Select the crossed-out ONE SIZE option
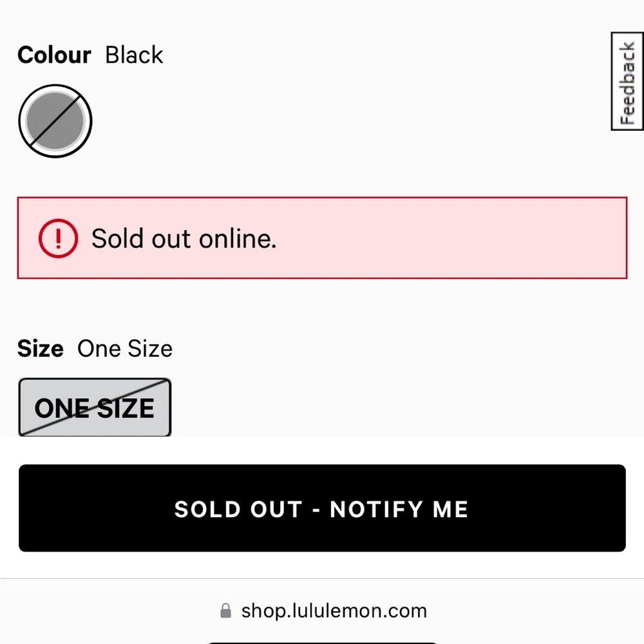The width and height of the screenshot is (644, 644). click(95, 408)
